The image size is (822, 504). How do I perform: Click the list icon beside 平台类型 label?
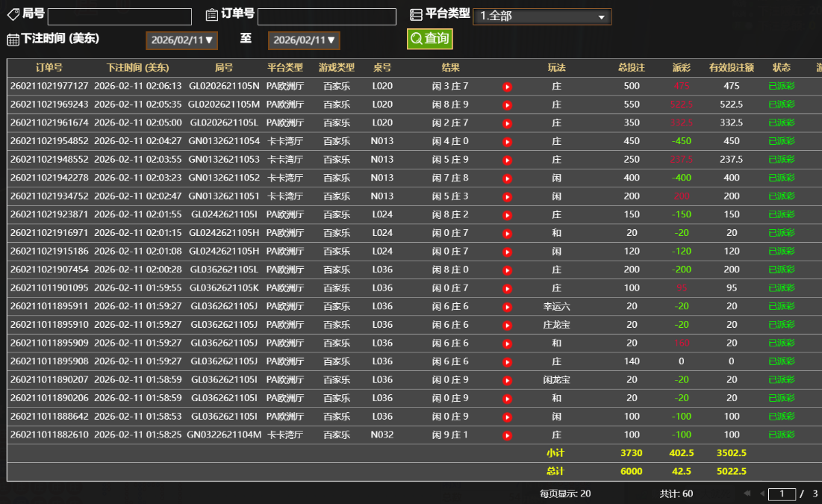[x=414, y=15]
